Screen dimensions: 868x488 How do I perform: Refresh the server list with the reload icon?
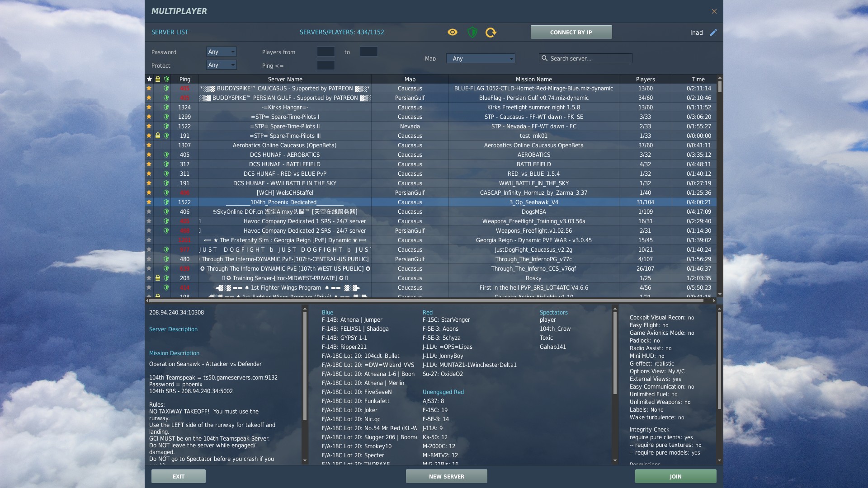point(491,32)
